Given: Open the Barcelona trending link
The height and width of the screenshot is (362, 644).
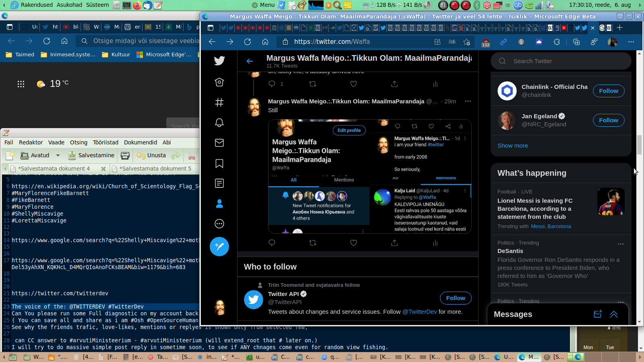Looking at the screenshot, I should click(559, 226).
